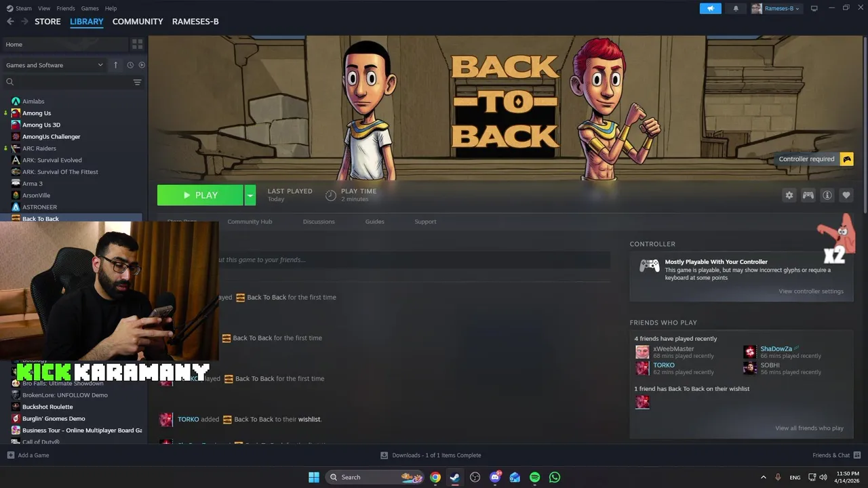Open the announcements megaphone icon
This screenshot has width=868, height=488.
710,8
